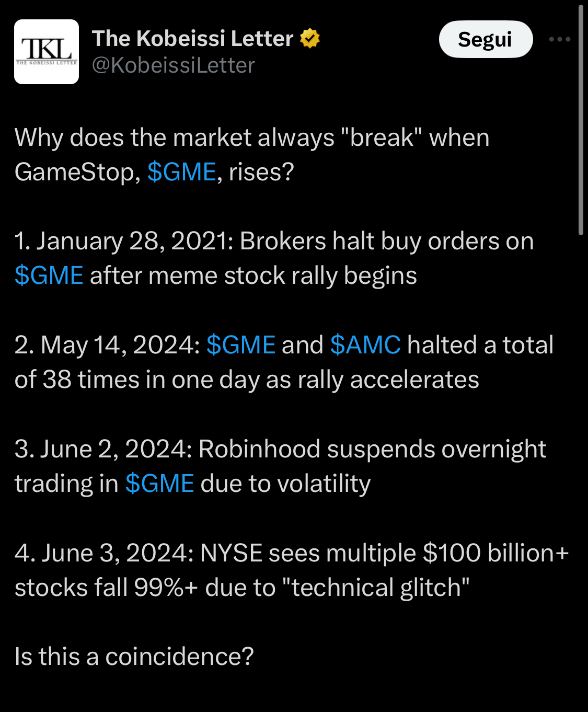Click the @KobeissiLetter handle
This screenshot has width=588, height=712.
click(174, 66)
